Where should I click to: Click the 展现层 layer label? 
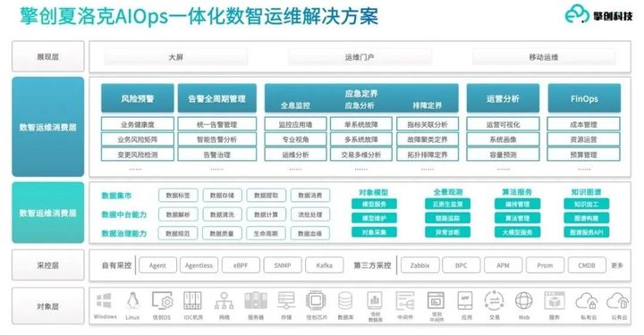(x=47, y=57)
